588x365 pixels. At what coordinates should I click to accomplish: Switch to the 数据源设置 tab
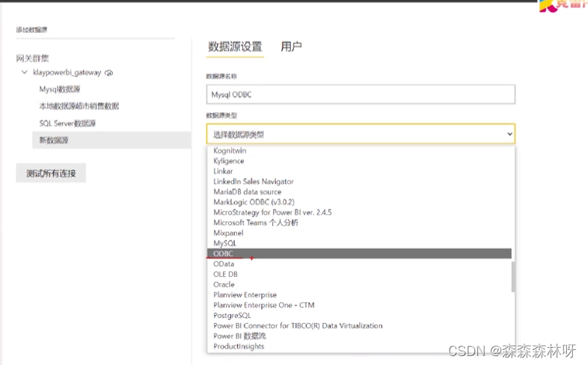(x=235, y=47)
